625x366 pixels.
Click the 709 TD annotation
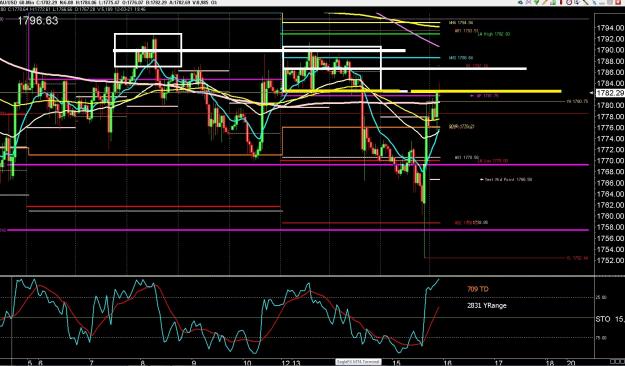click(478, 289)
